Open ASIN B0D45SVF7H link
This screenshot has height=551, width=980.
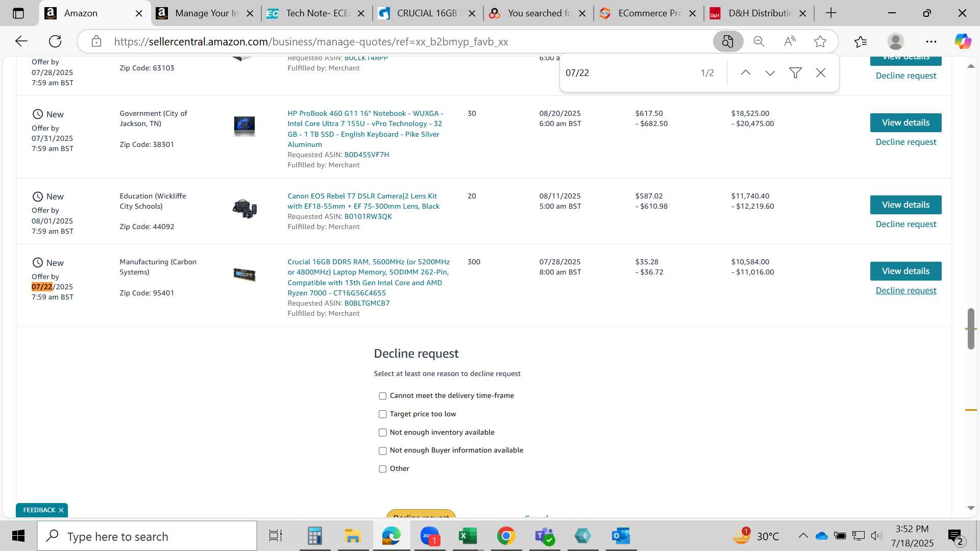[366, 155]
